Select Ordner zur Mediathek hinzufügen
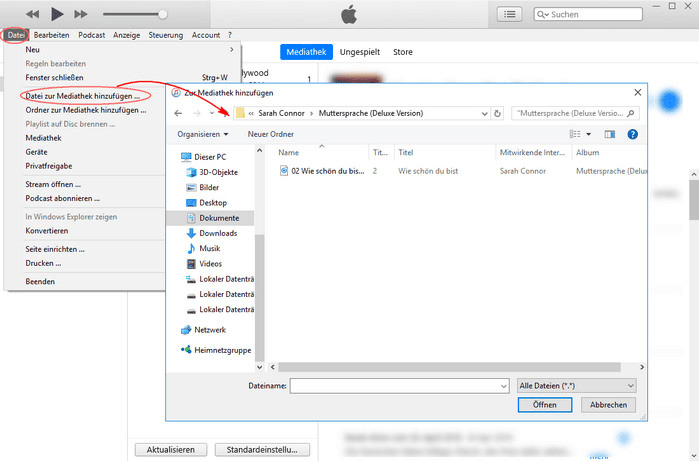Viewport: 699px width, 461px height. 86,110
